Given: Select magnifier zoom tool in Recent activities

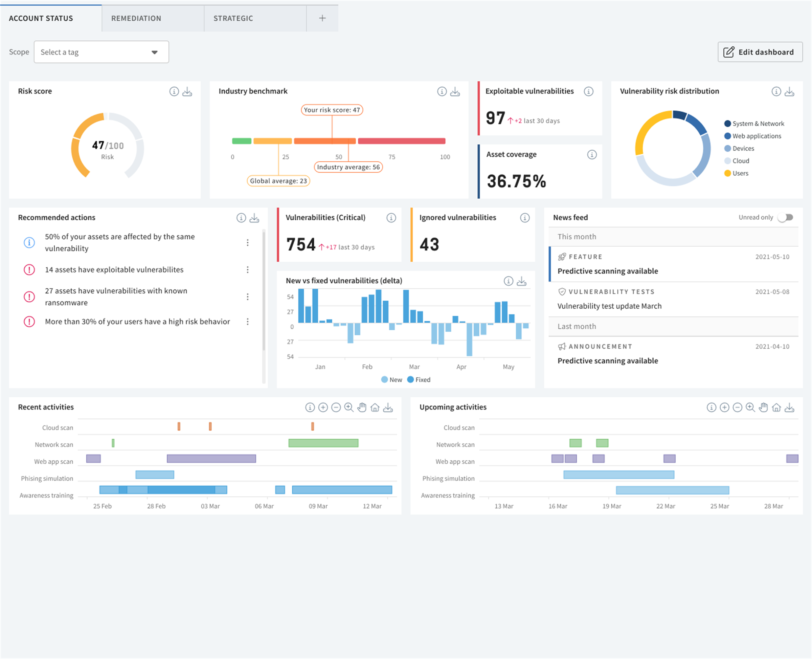Looking at the screenshot, I should 349,408.
